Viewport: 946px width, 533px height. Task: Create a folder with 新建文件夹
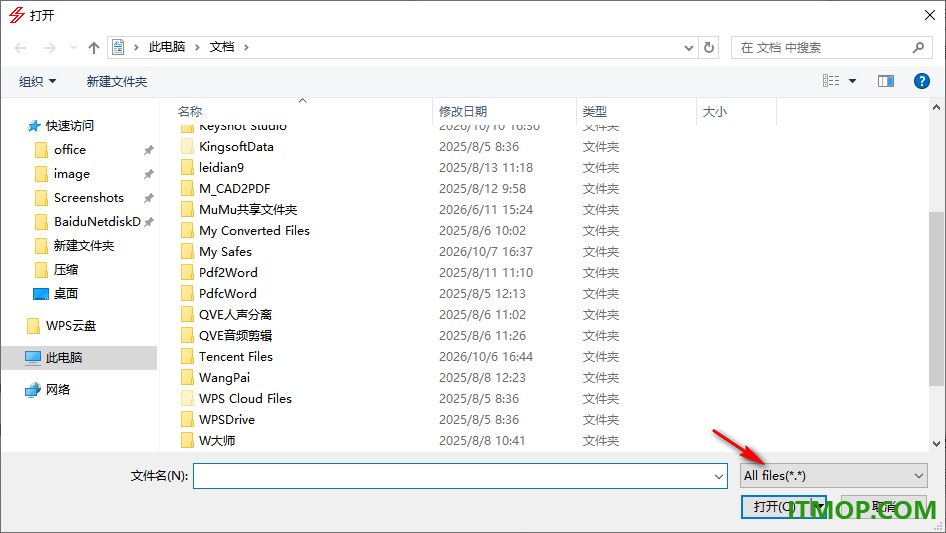116,81
